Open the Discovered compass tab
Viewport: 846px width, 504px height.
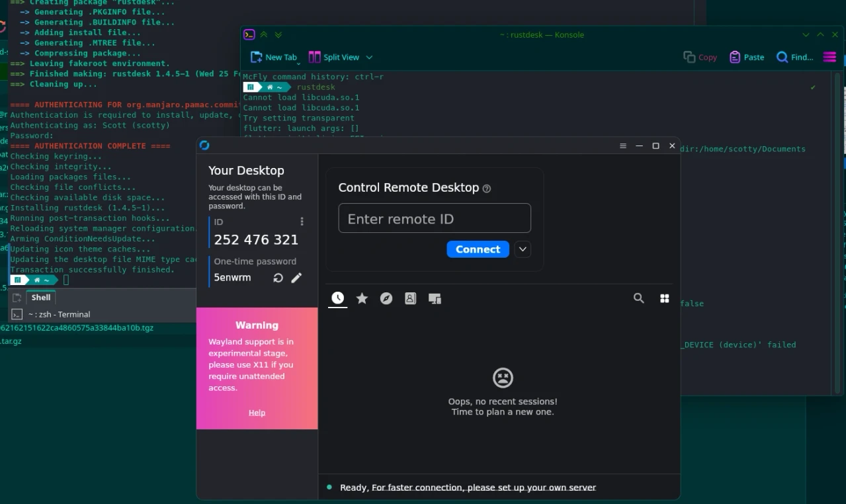pyautogui.click(x=386, y=298)
